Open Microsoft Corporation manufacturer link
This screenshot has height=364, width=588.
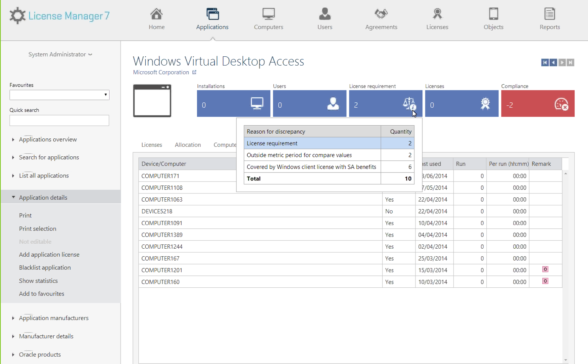coord(161,72)
